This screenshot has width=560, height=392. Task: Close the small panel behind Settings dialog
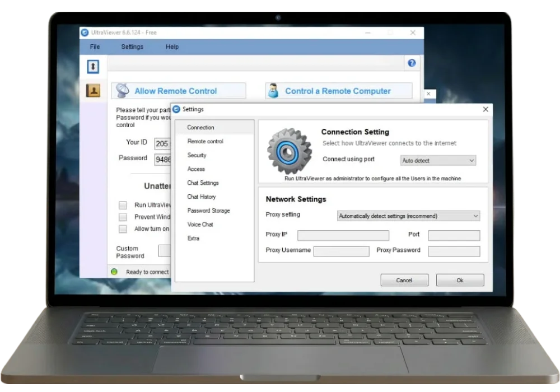click(x=428, y=94)
